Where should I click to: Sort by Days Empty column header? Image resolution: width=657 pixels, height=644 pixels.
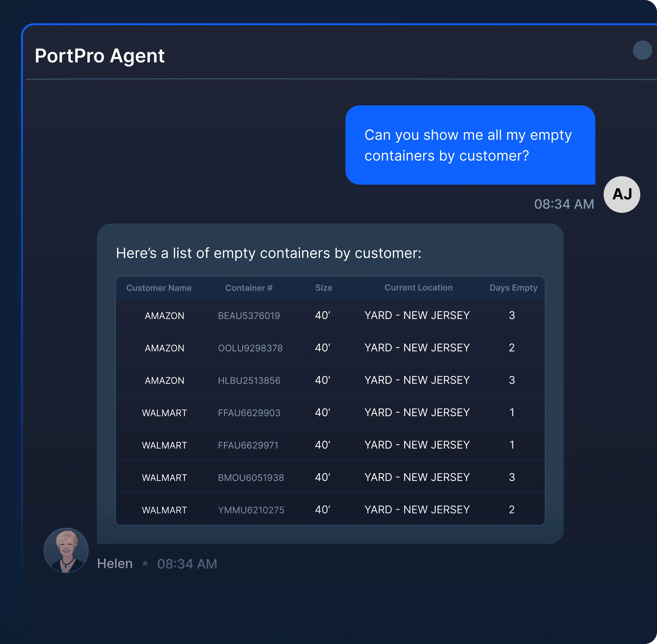(x=513, y=287)
